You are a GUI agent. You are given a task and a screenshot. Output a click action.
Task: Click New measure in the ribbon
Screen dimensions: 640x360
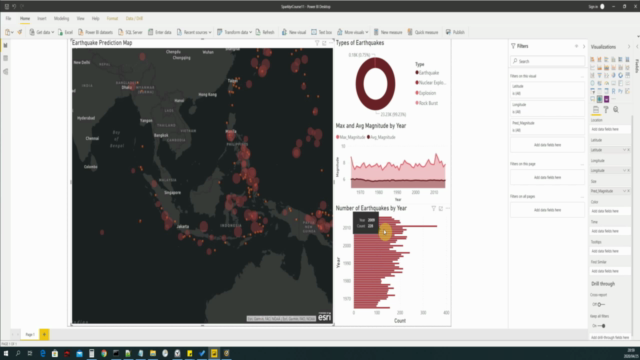[388, 32]
